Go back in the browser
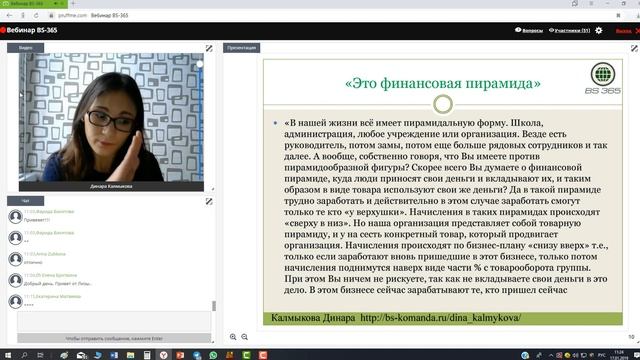640x360 pixels. pos(9,16)
